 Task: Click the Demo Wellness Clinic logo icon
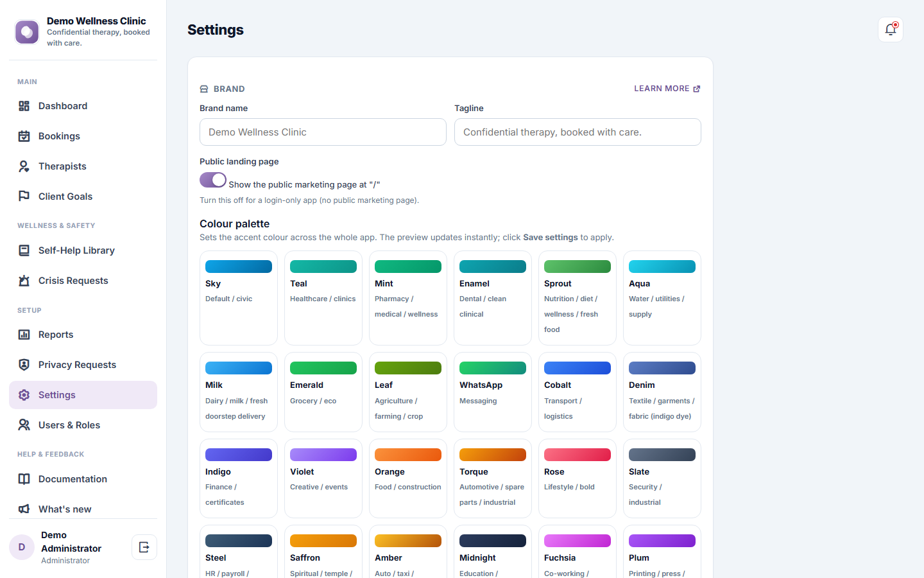27,31
